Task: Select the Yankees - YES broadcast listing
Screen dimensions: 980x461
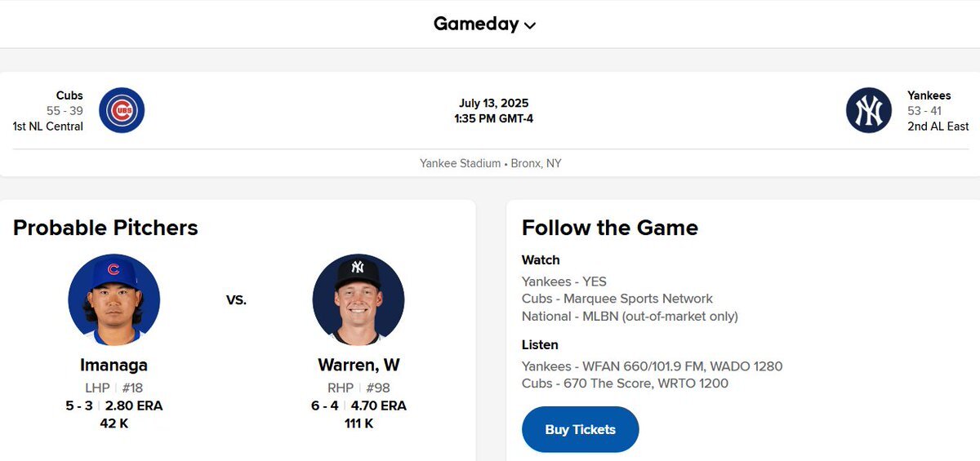Action: click(x=564, y=281)
